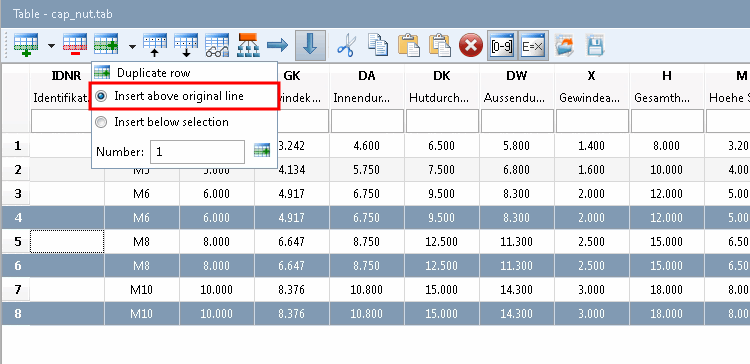Click the Number input field
The width and height of the screenshot is (750, 364).
(x=198, y=152)
